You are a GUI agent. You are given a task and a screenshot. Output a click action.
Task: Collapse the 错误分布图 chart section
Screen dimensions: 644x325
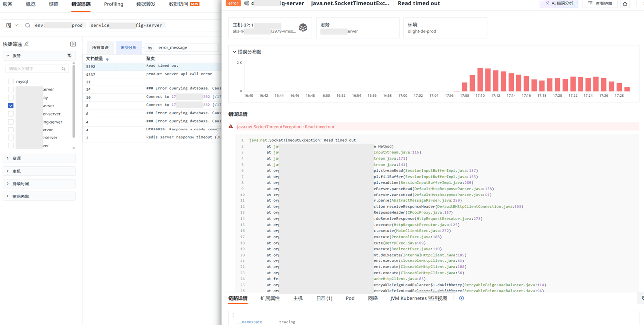coord(234,52)
